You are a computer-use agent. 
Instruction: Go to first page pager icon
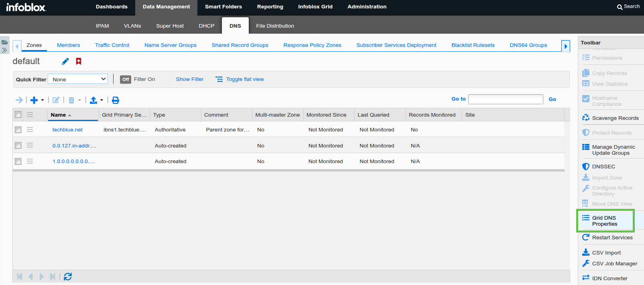click(20, 277)
